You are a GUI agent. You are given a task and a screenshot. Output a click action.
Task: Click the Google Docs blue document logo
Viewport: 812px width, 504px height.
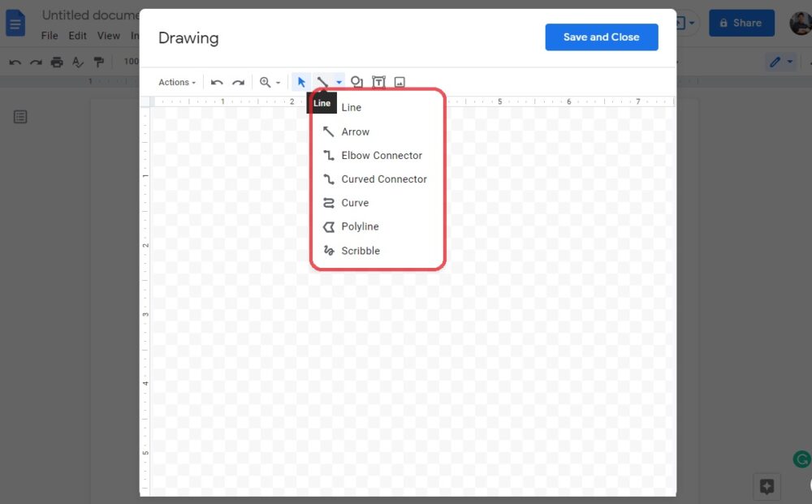coord(15,23)
